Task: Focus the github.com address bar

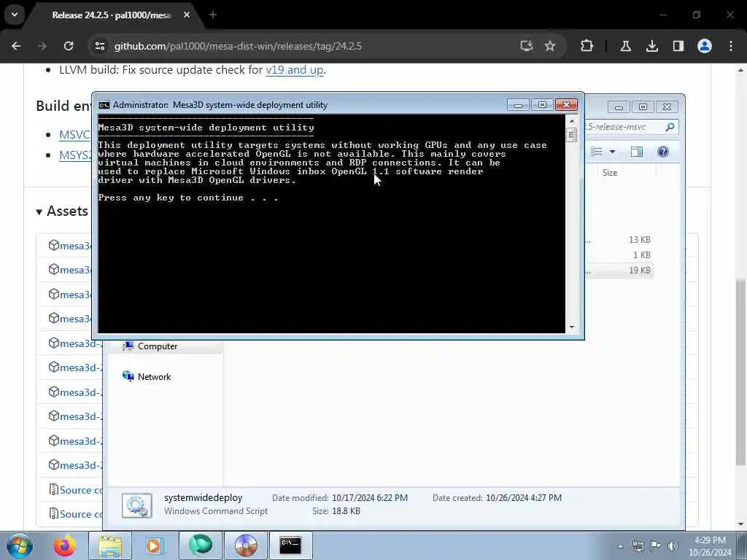Action: point(237,46)
